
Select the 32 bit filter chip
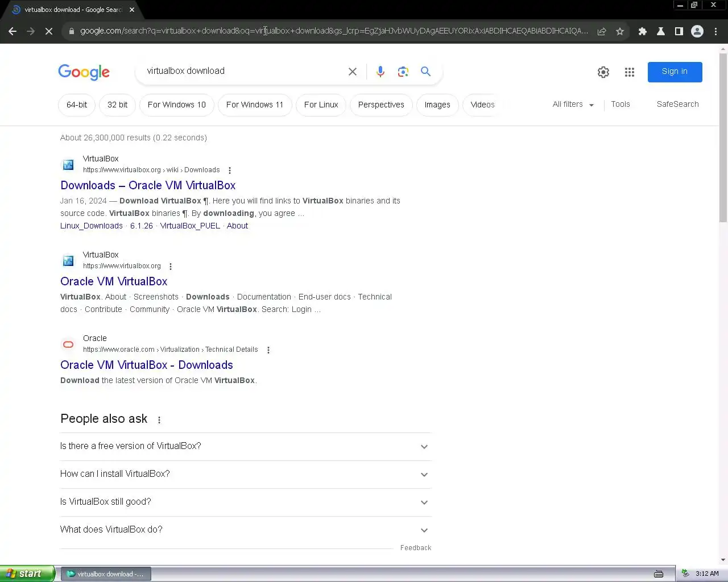point(118,105)
